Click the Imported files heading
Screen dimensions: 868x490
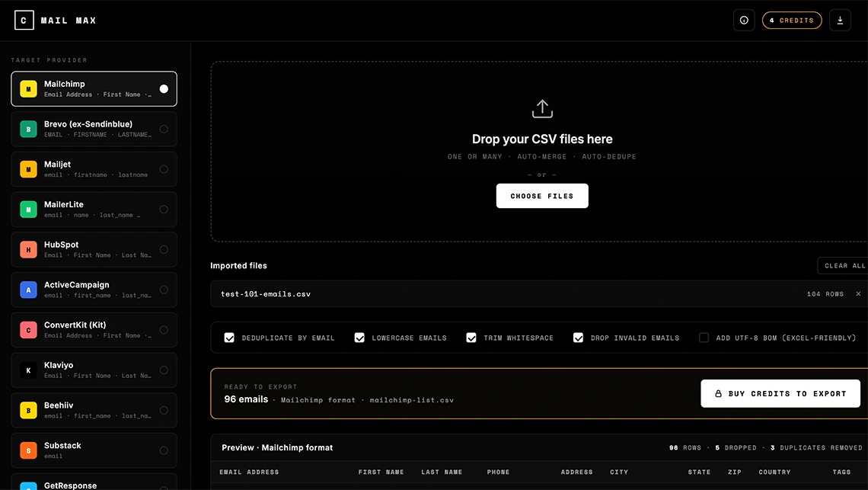[x=238, y=265]
